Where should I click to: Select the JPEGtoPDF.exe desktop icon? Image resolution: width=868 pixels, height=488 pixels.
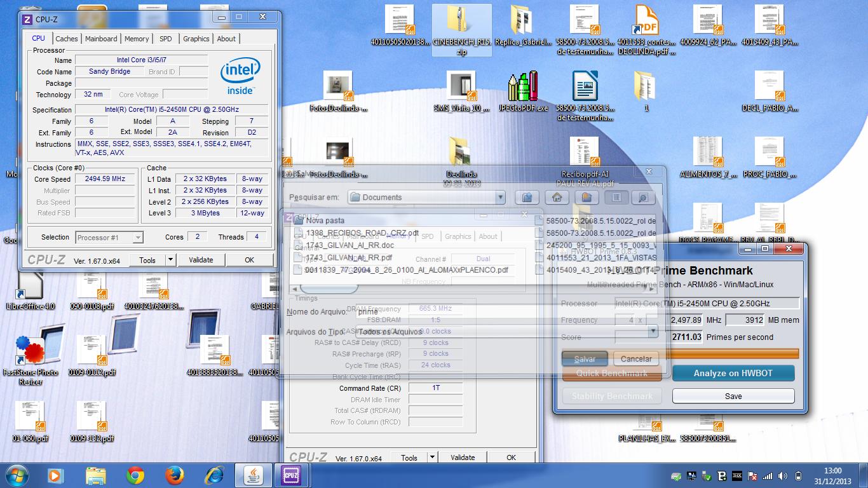tap(522, 91)
